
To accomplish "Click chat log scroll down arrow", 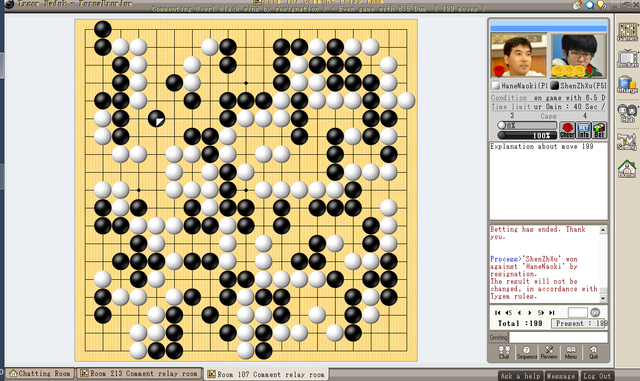I will point(603,299).
